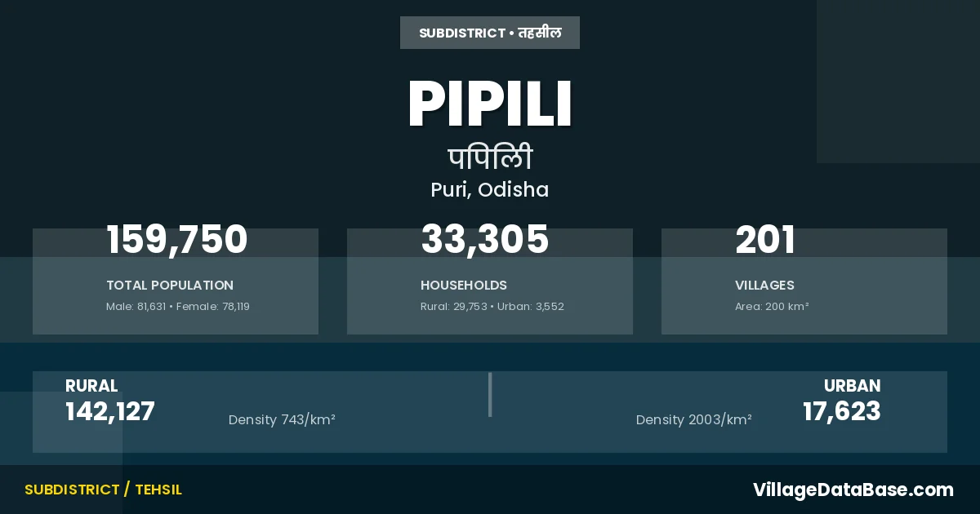Click the PIPILI main title
Image resolution: width=980 pixels, height=514 pixels.
click(490, 104)
